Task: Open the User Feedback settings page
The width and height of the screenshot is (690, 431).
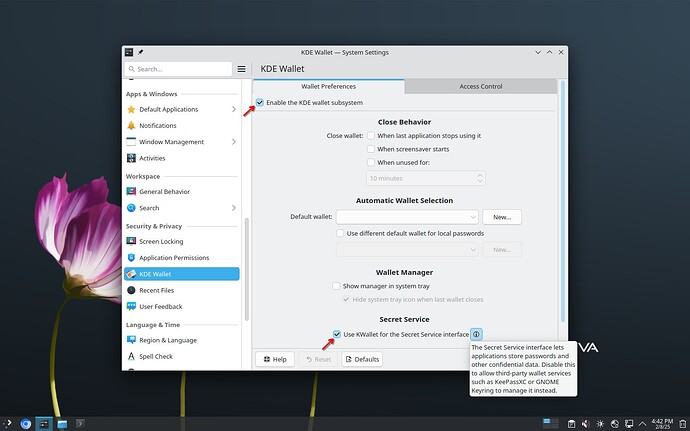Action: point(181,306)
